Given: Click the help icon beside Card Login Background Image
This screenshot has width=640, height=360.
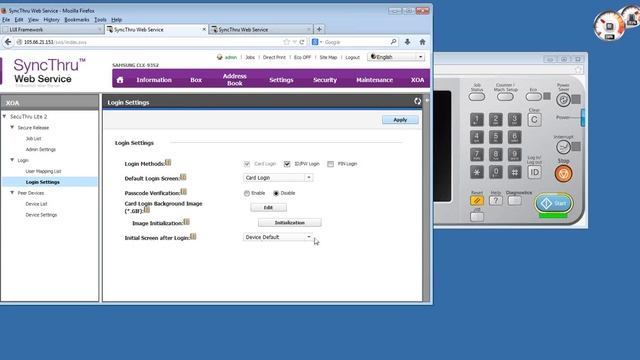Looking at the screenshot, I should [x=147, y=210].
